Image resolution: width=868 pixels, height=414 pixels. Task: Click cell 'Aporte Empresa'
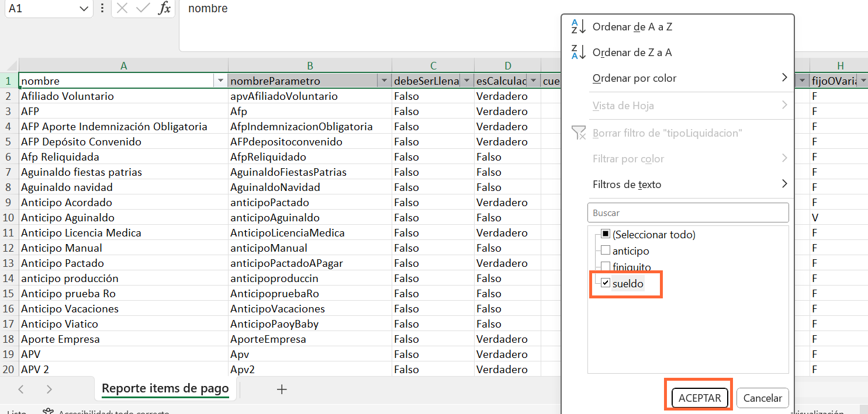coord(123,339)
